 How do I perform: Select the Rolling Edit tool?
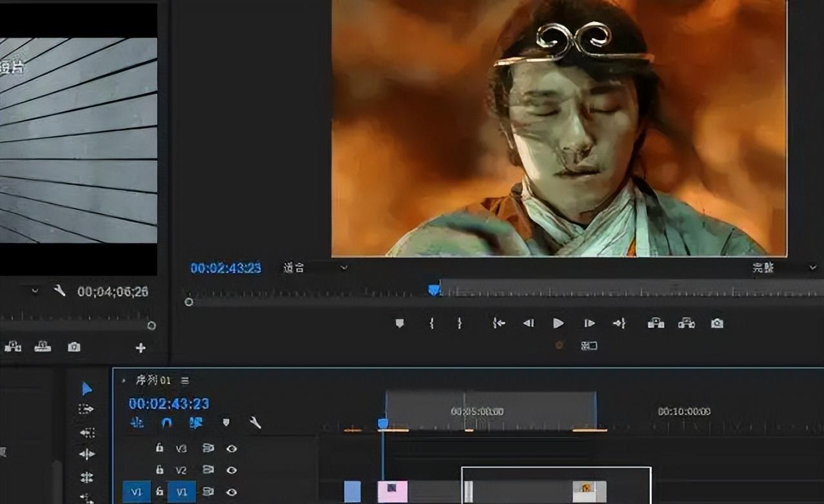(x=87, y=478)
